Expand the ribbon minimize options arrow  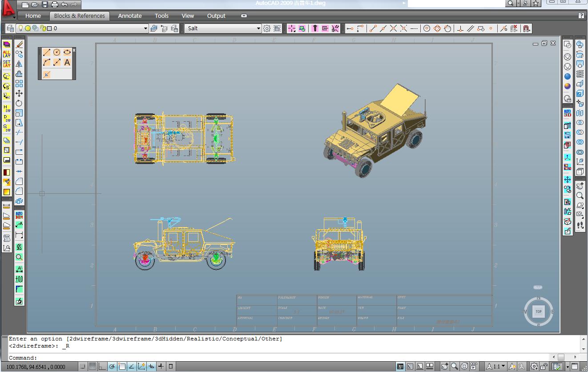tap(244, 16)
